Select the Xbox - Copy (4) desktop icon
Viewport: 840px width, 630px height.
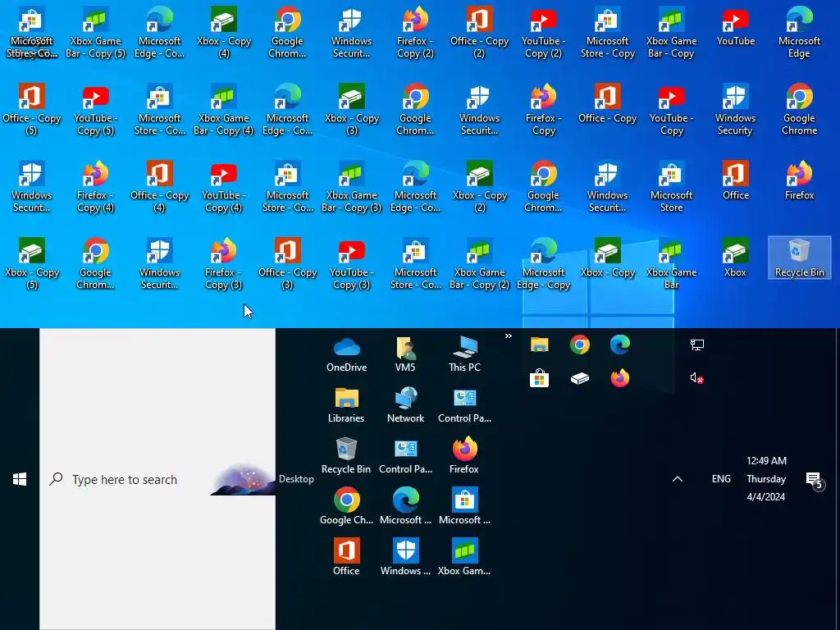223,33
